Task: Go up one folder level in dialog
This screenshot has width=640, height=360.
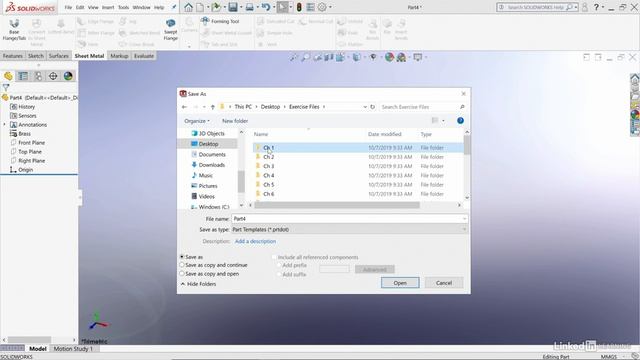Action: pos(213,107)
